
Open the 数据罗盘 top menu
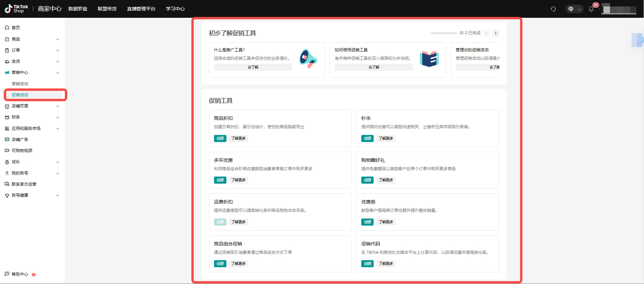click(x=78, y=9)
